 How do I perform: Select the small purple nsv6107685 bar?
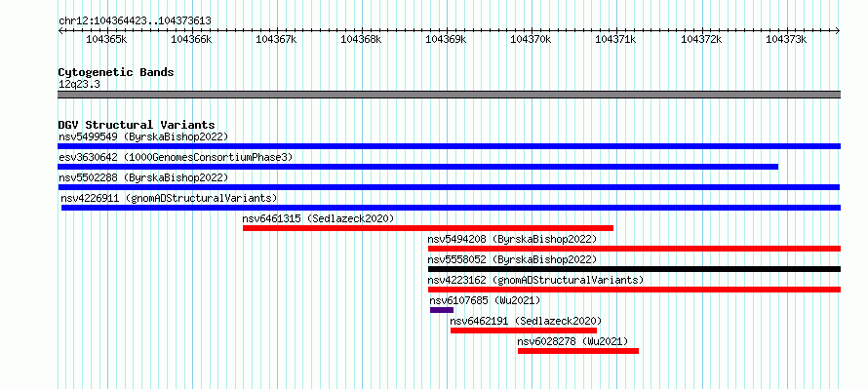click(442, 310)
